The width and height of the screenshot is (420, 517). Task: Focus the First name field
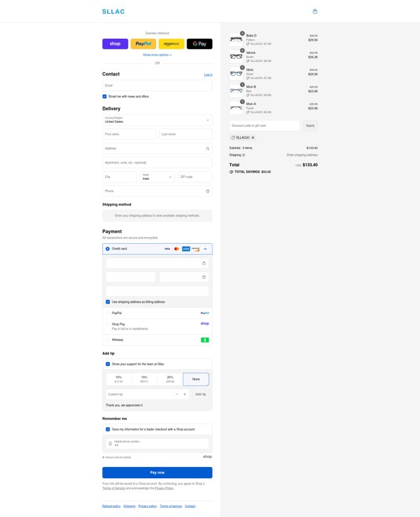(129, 134)
